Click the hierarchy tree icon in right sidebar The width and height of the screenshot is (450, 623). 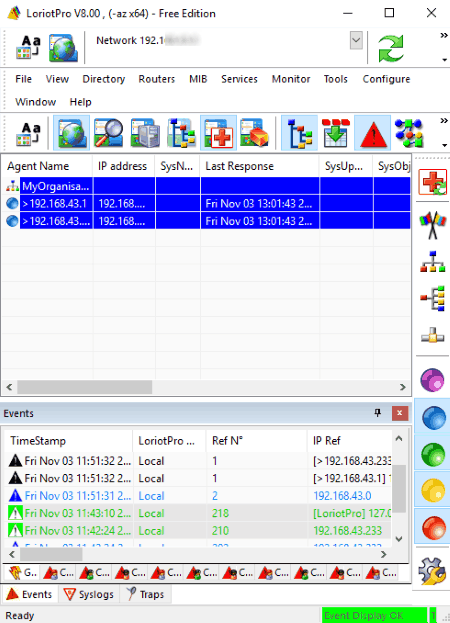click(433, 262)
